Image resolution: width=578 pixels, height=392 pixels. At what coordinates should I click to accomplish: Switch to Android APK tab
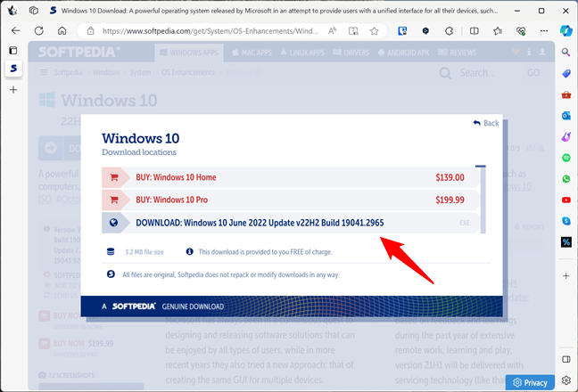click(404, 53)
